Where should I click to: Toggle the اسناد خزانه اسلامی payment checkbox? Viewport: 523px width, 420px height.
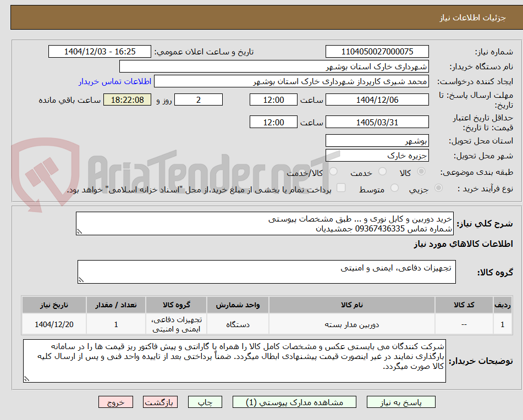coord(341,187)
